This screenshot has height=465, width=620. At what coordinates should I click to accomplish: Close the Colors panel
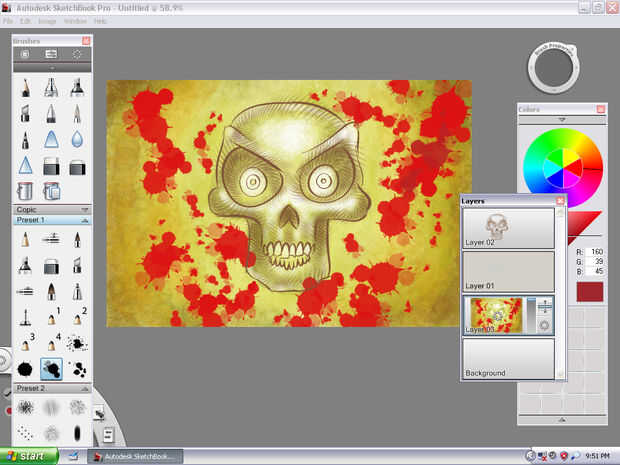(x=601, y=109)
